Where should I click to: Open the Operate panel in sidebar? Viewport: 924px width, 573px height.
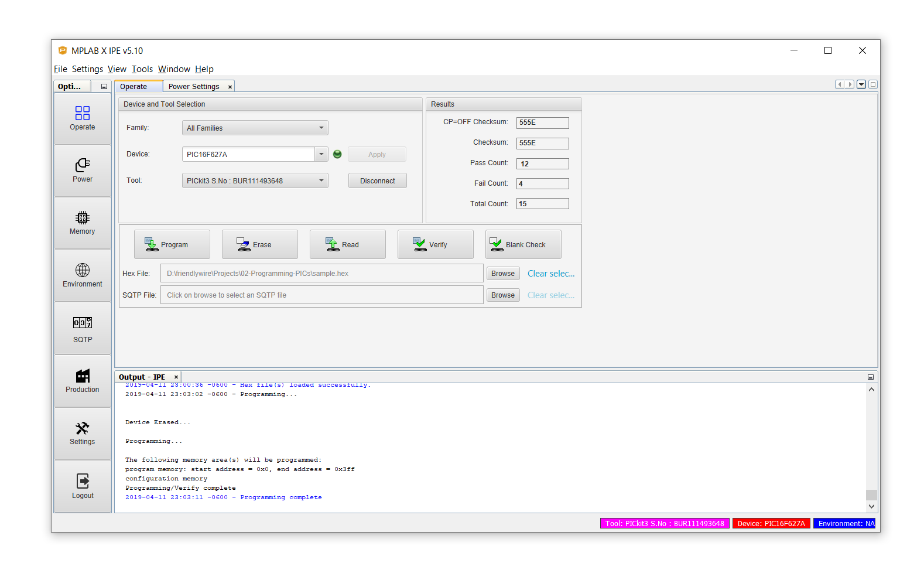(x=82, y=118)
